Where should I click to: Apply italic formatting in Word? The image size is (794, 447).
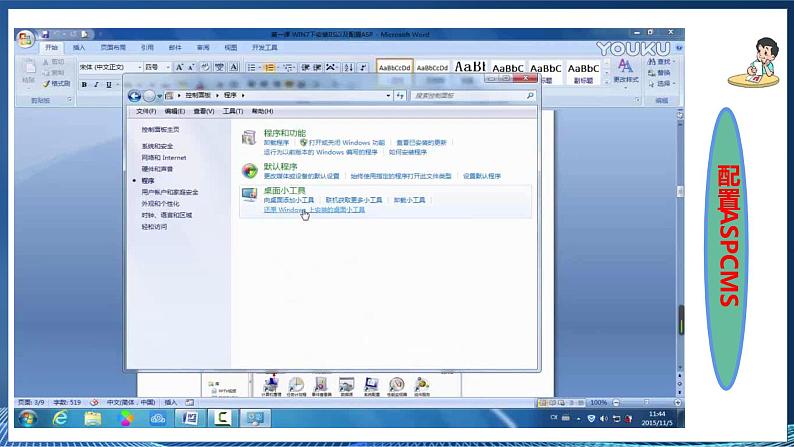point(96,85)
